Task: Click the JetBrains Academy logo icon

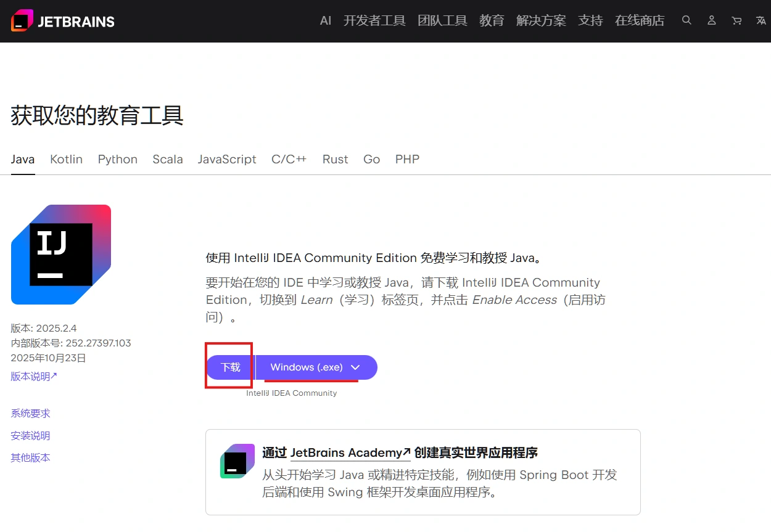Action: pyautogui.click(x=237, y=461)
